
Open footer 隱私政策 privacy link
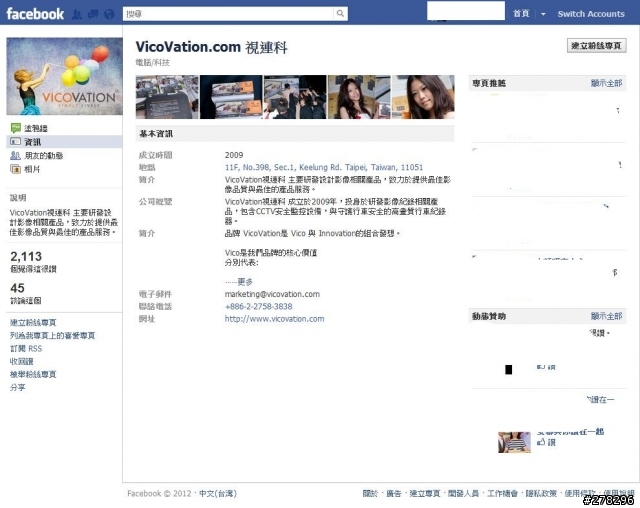[x=541, y=493]
